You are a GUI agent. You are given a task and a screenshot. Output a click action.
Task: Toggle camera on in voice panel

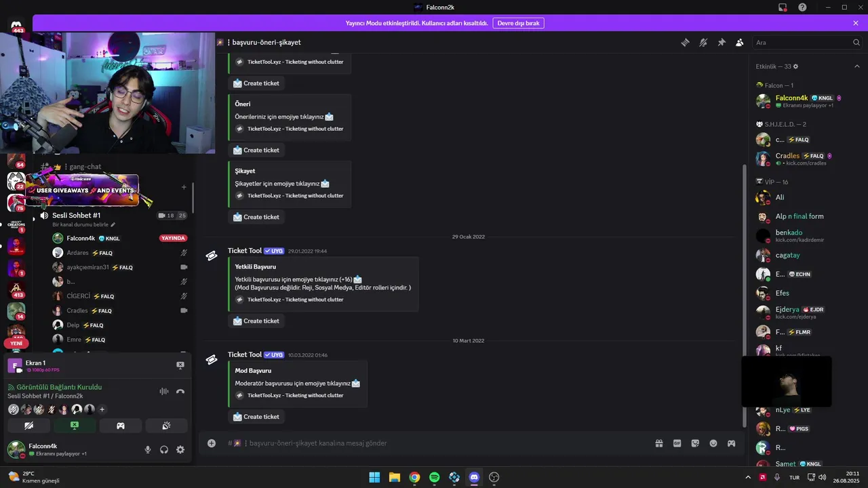[x=28, y=426]
